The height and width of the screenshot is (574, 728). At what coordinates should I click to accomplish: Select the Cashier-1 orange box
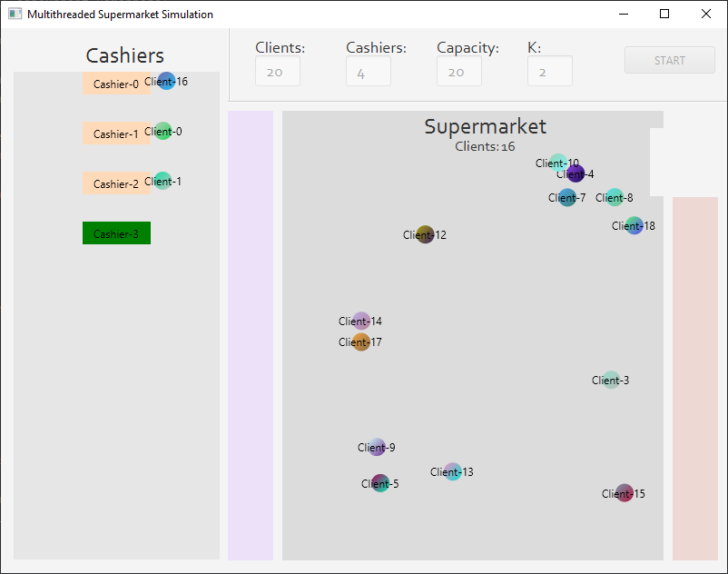click(x=116, y=134)
